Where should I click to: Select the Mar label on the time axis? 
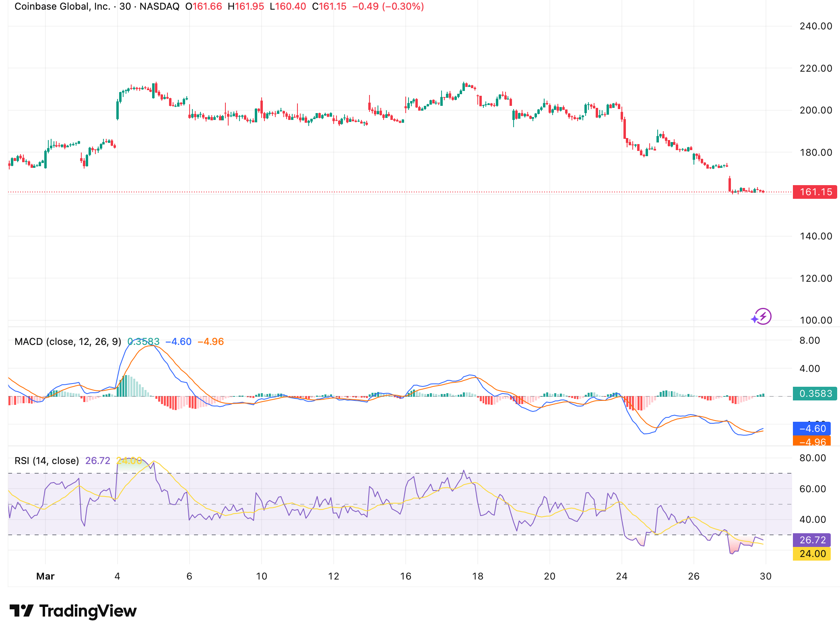[x=45, y=576]
